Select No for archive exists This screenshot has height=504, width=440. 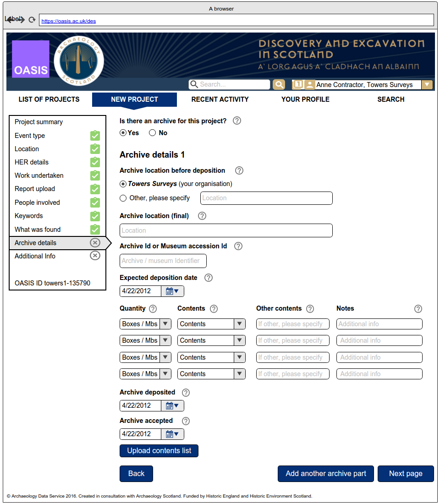point(153,133)
